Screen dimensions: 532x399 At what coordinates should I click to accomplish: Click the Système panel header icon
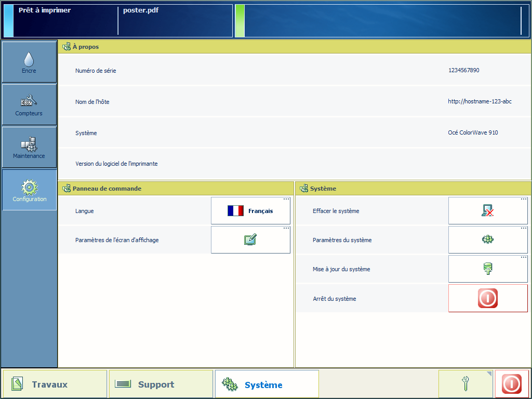[x=304, y=188]
